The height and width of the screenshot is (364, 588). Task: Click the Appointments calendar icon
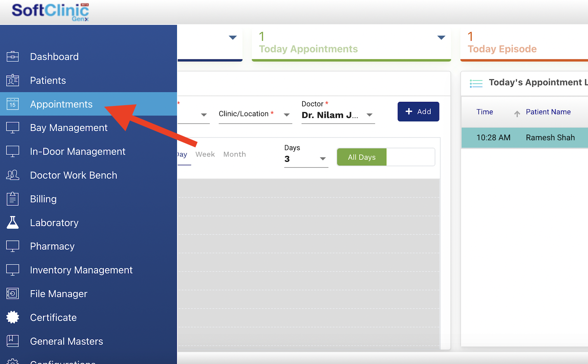pos(12,104)
